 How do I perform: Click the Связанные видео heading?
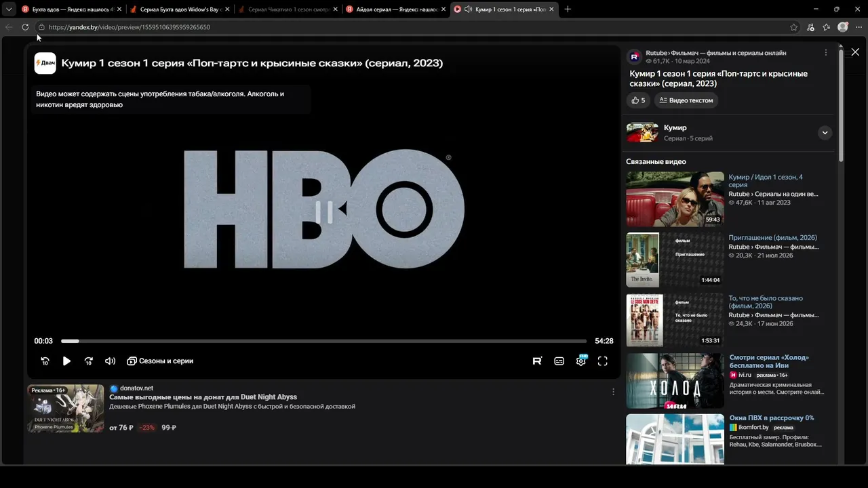pos(656,161)
